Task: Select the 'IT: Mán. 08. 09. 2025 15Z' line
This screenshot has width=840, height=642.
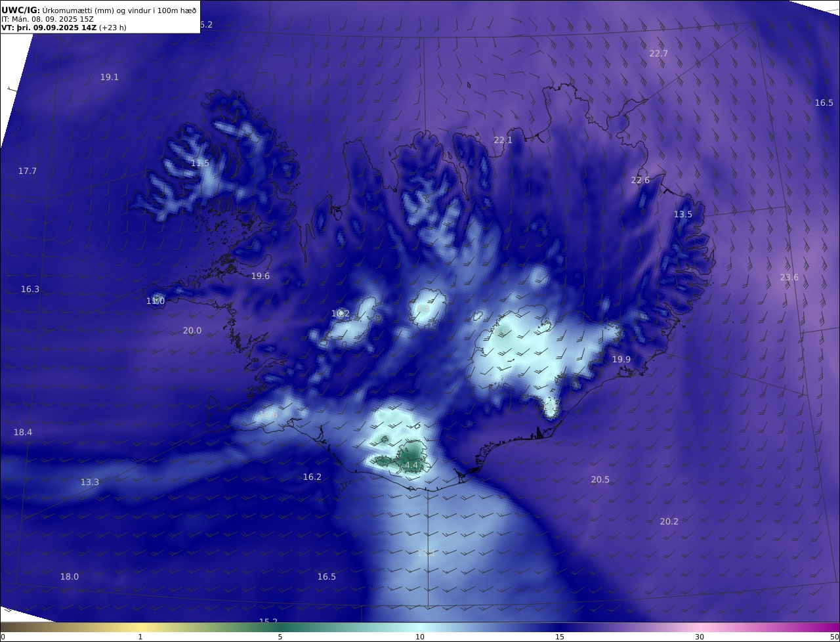Action: pyautogui.click(x=47, y=19)
